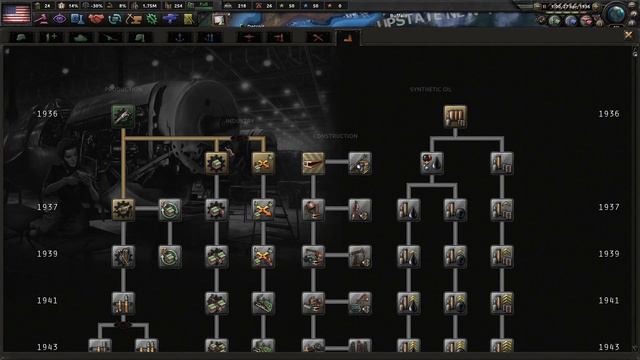This screenshot has width=640, height=360.
Task: Open the yellow Logistics icon
Action: 189,19
